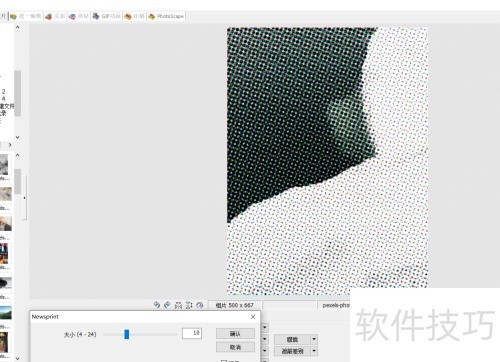This screenshot has width=500, height=362.
Task: Confirm Newsprint effect with 确认 button
Action: tap(235, 333)
